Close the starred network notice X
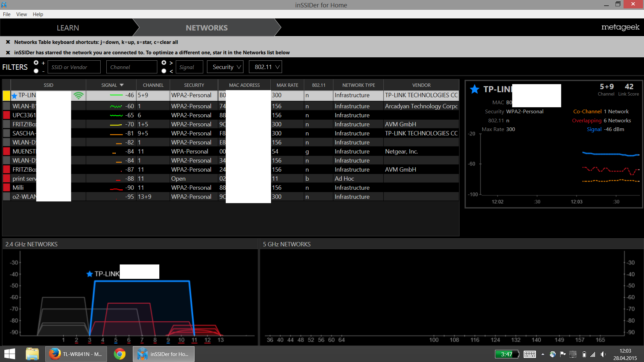The width and height of the screenshot is (644, 362). coord(8,53)
